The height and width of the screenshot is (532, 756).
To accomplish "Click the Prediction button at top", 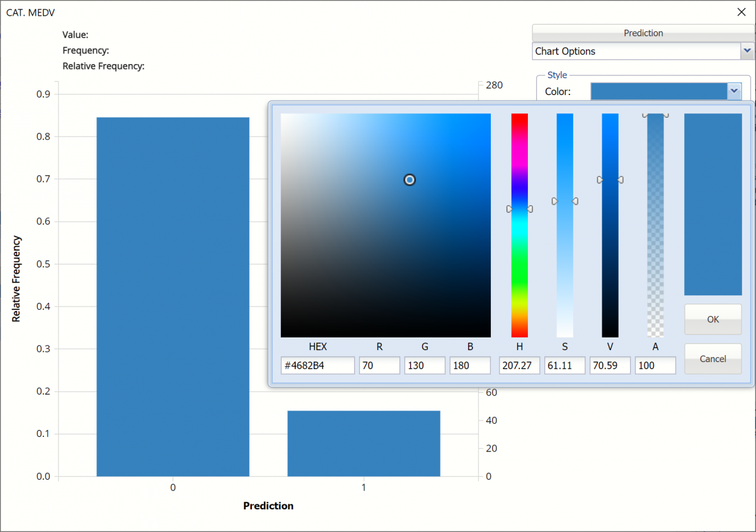I will tap(643, 33).
